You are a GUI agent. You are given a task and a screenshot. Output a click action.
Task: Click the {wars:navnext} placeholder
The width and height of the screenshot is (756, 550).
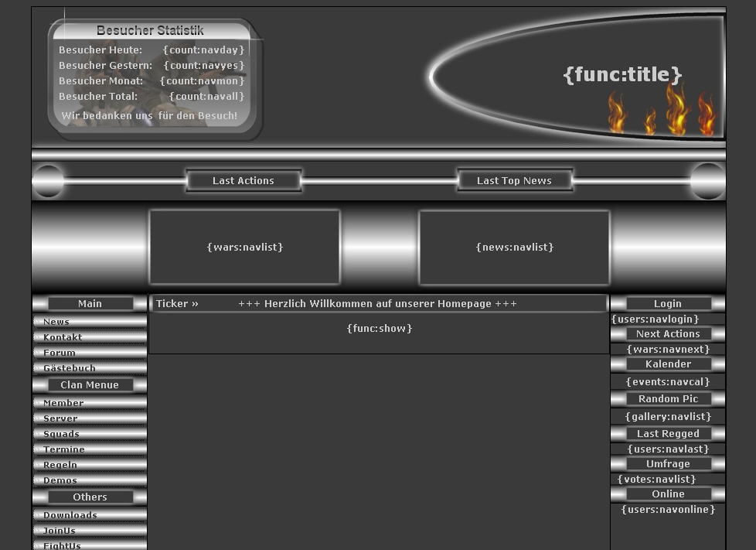pyautogui.click(x=668, y=349)
